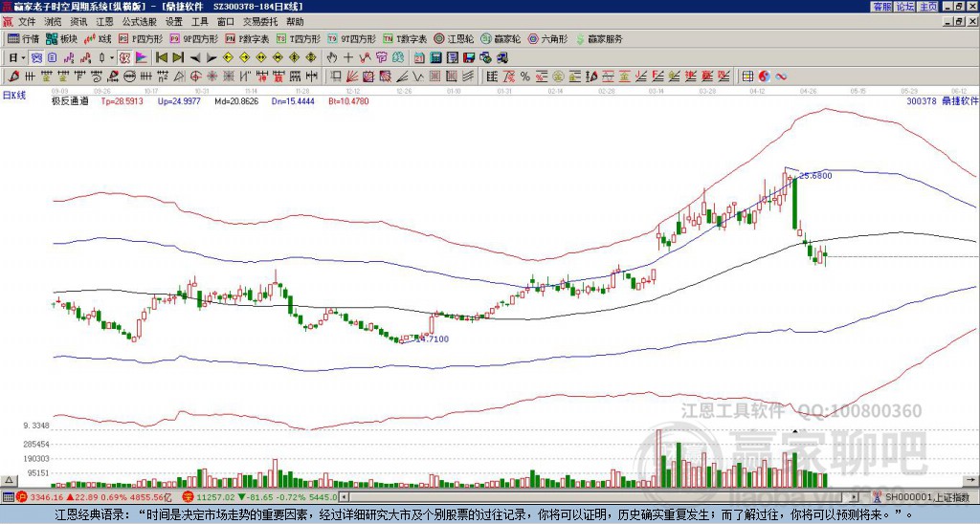The width and height of the screenshot is (980, 524).
Task: Open the T数字表 tool
Action: 405,38
